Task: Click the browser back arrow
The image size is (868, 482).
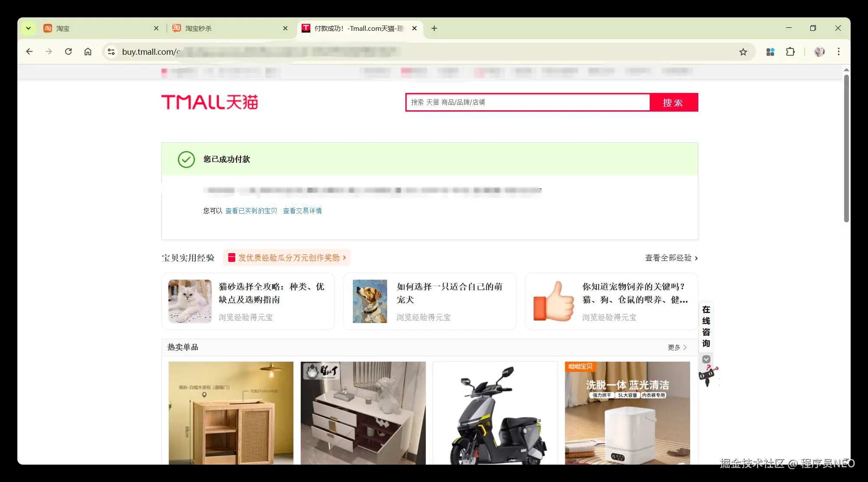Action: (30, 52)
